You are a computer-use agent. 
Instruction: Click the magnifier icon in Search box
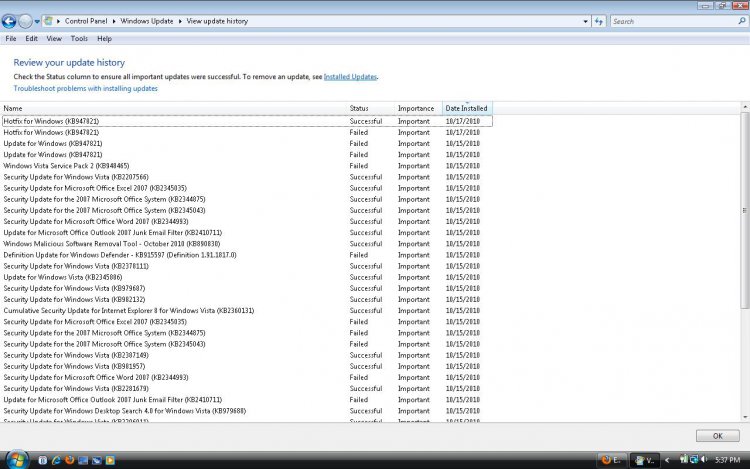pos(742,21)
